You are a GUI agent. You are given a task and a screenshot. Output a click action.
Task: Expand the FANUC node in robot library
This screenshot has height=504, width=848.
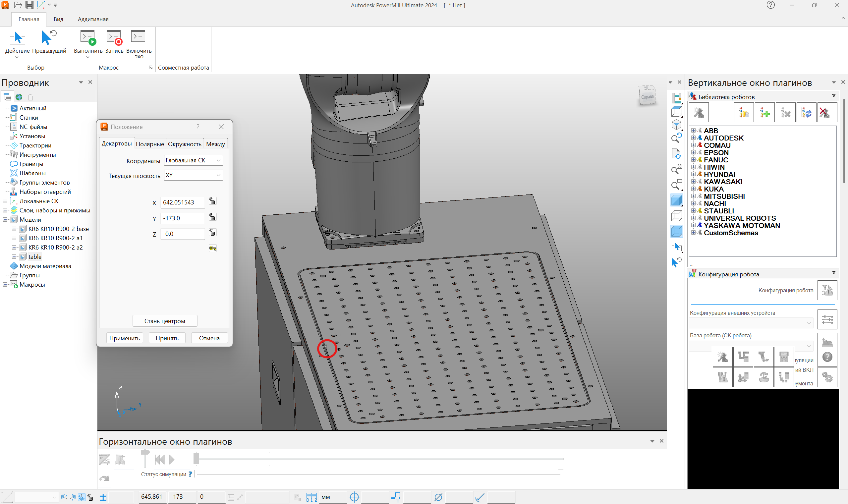click(693, 160)
